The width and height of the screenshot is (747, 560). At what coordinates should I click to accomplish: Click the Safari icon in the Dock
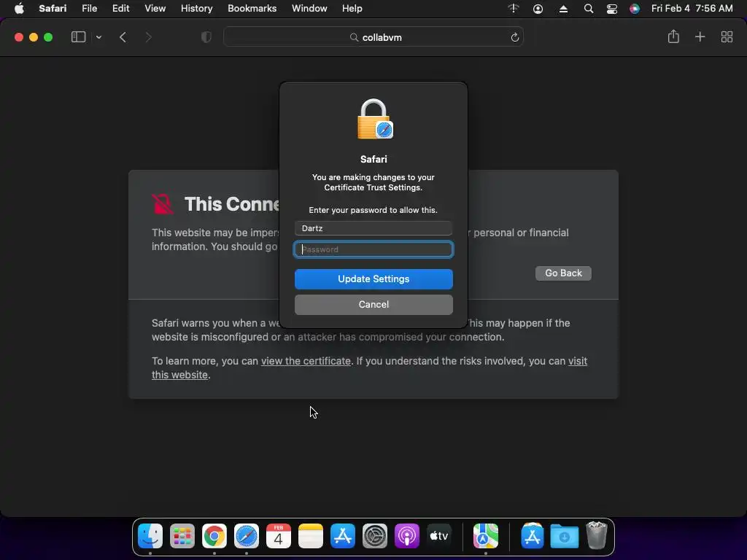point(247,536)
